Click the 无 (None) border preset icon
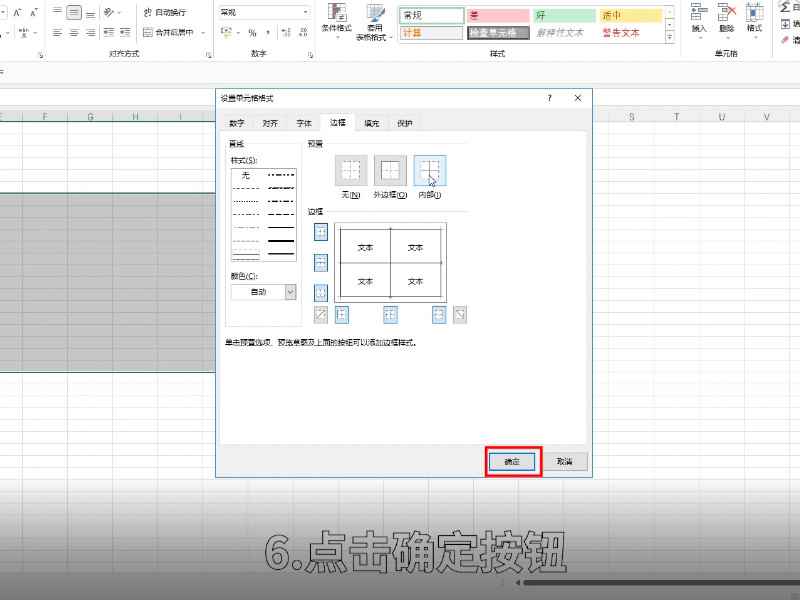800x600 pixels. (x=348, y=171)
